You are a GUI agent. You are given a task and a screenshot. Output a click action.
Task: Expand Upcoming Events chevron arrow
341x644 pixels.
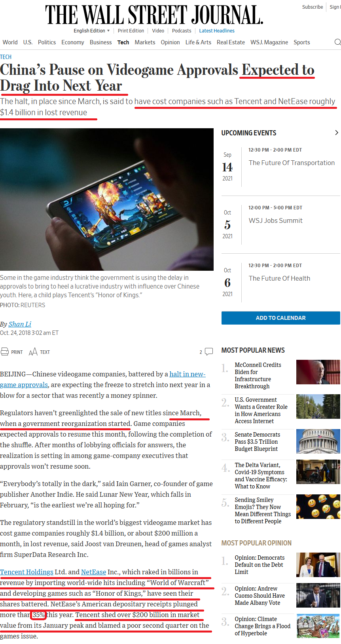click(337, 133)
